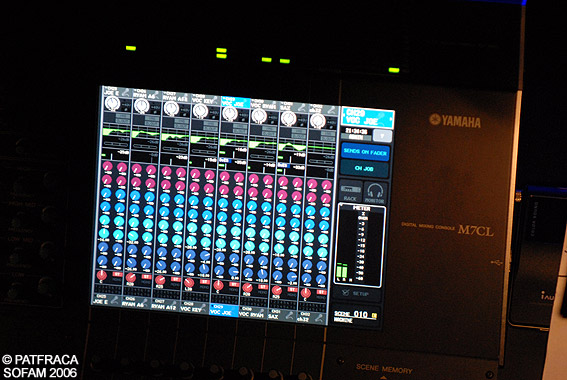Image resolution: width=567 pixels, height=380 pixels.
Task: Select the JOE E channel gain knob
Action: 112,104
